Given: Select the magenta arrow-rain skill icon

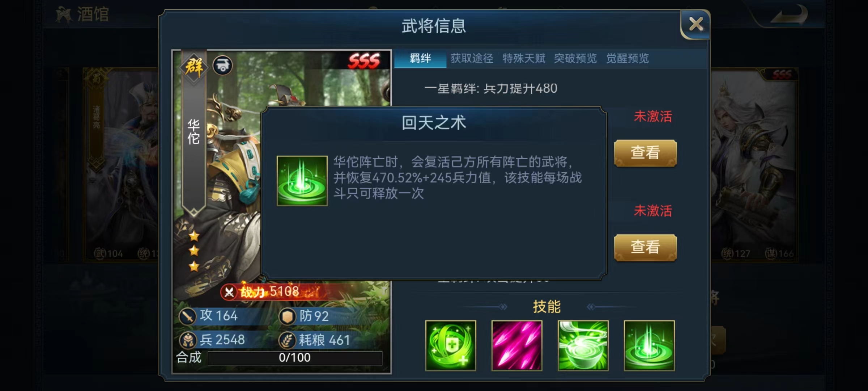Looking at the screenshot, I should [517, 345].
